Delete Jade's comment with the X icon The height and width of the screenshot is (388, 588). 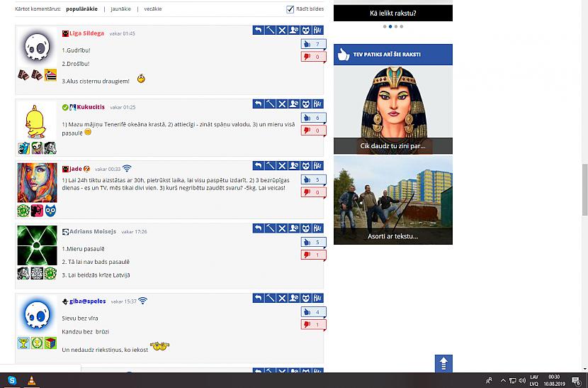click(x=282, y=166)
